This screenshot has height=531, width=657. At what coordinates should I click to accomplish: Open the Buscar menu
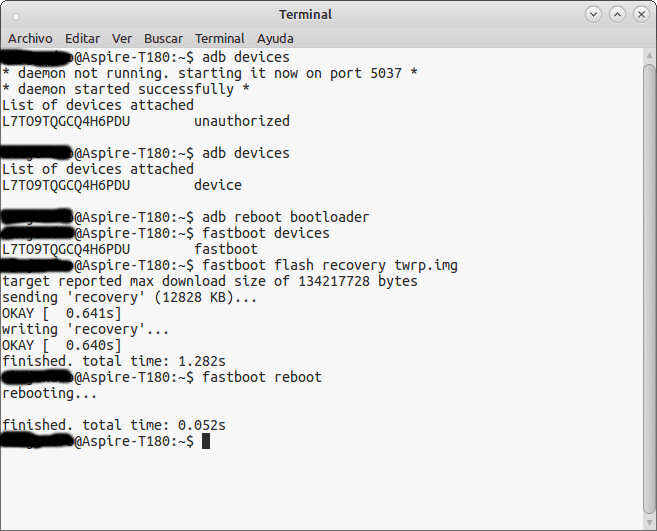click(163, 39)
